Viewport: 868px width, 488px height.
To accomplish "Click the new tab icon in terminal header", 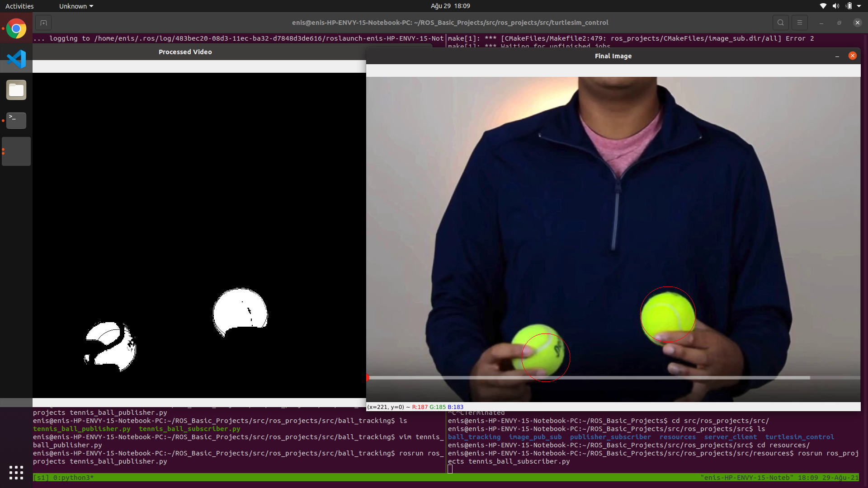I will [43, 23].
